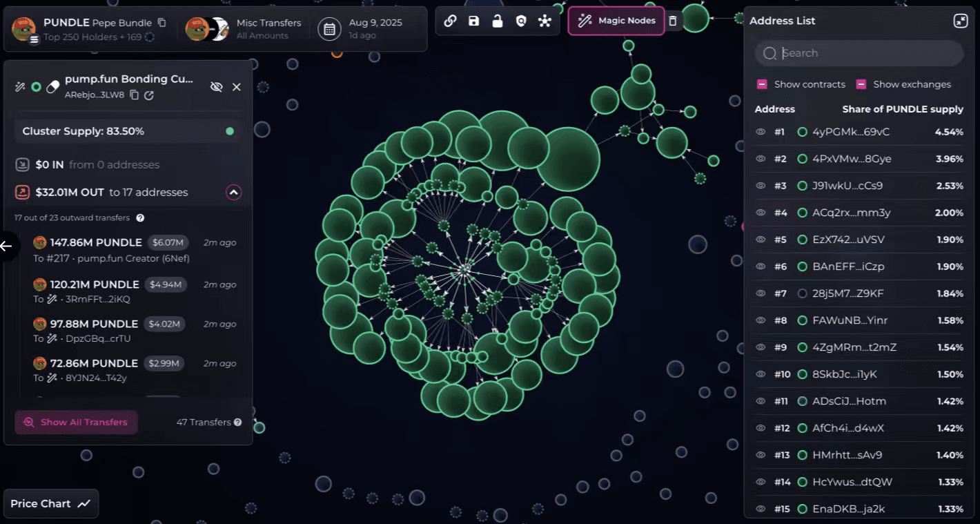Click the $6.07M value badge

[x=168, y=242]
